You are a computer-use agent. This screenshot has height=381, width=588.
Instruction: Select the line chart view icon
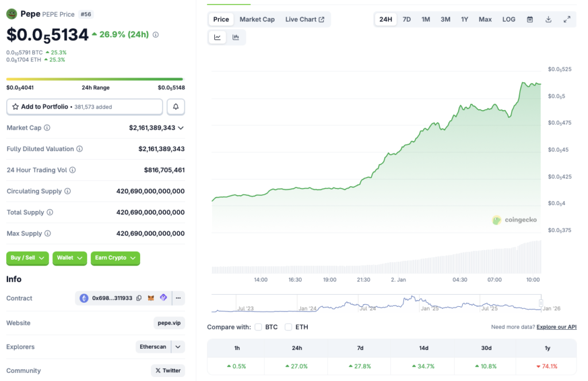click(218, 37)
